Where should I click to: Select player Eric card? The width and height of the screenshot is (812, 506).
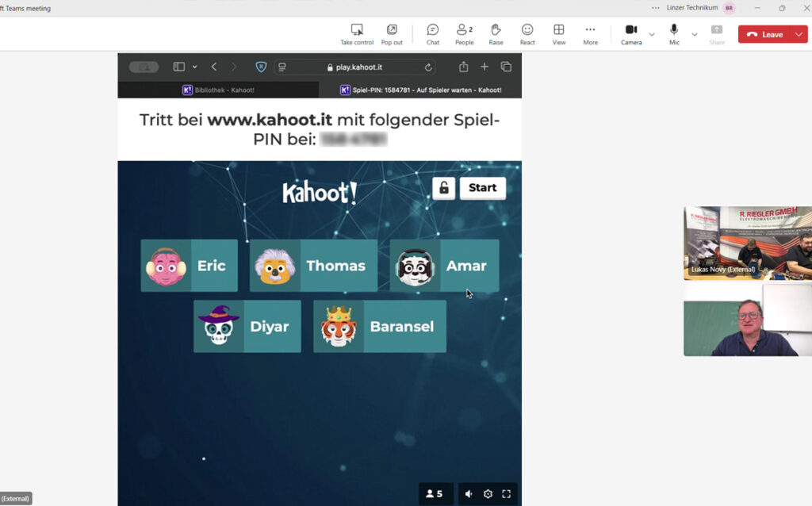[x=189, y=265]
